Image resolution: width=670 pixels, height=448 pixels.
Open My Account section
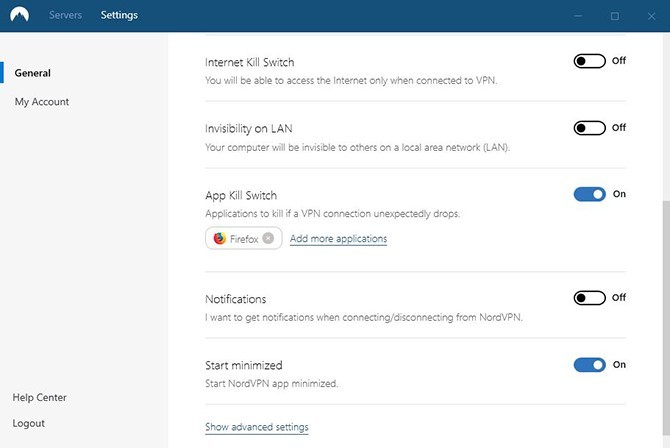coord(42,102)
